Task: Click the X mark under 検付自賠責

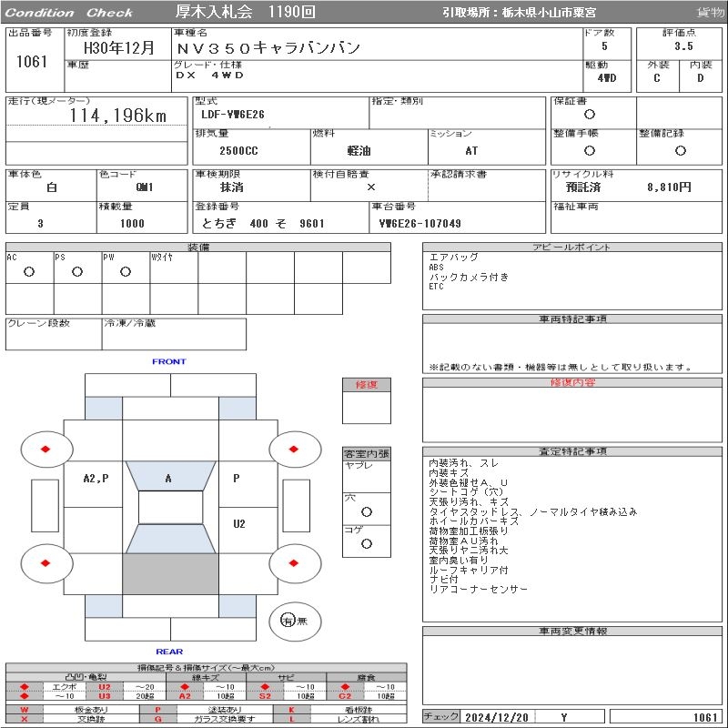Action: click(x=371, y=187)
